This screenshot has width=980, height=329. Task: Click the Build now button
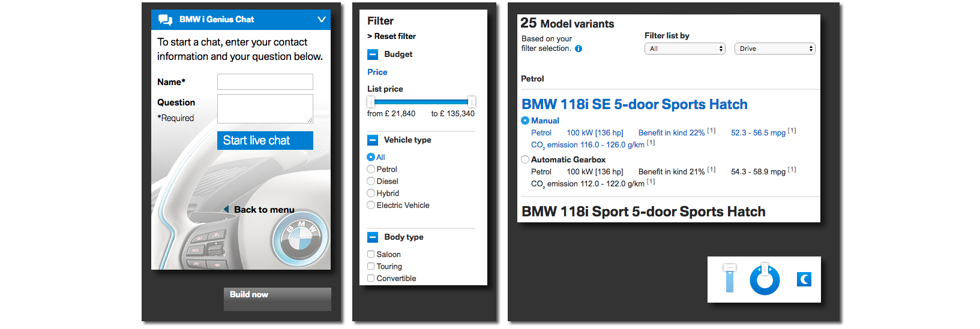tap(277, 299)
